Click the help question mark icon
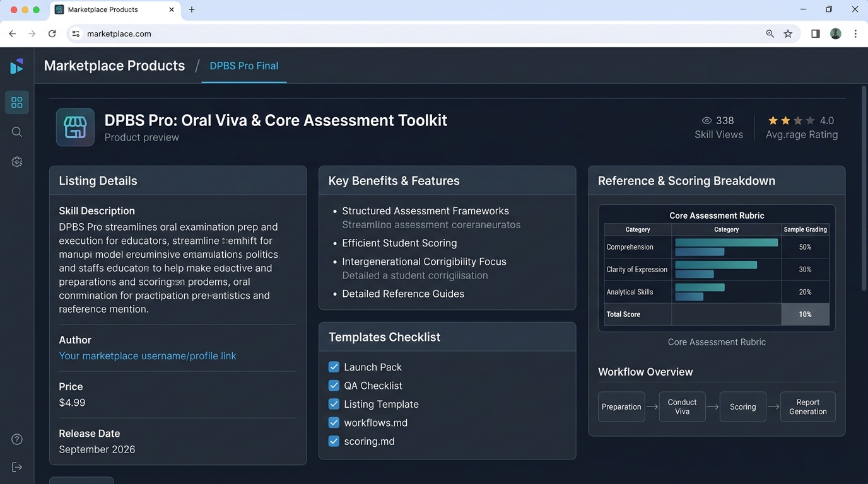Screen dimensions: 868x484 [17, 439]
